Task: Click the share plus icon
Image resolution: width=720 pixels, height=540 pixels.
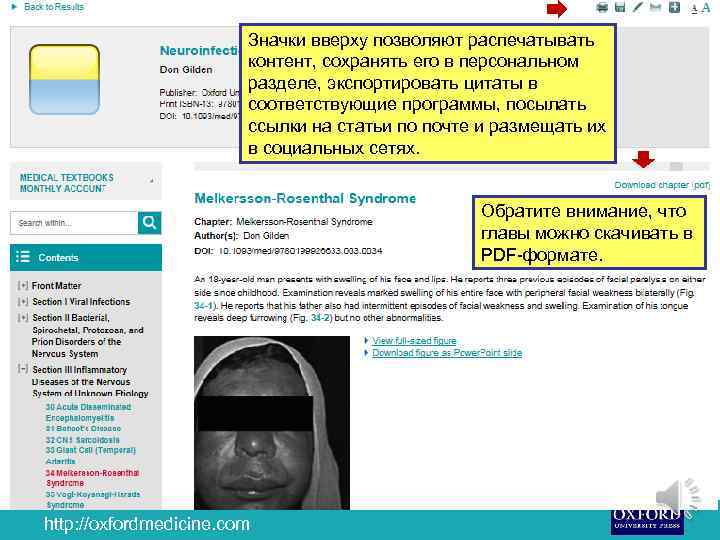Action: tap(674, 7)
